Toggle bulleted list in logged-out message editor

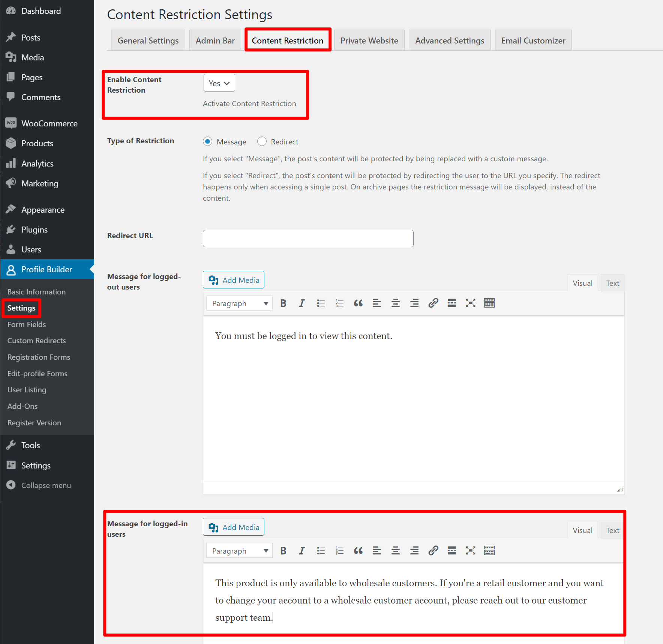click(x=321, y=303)
